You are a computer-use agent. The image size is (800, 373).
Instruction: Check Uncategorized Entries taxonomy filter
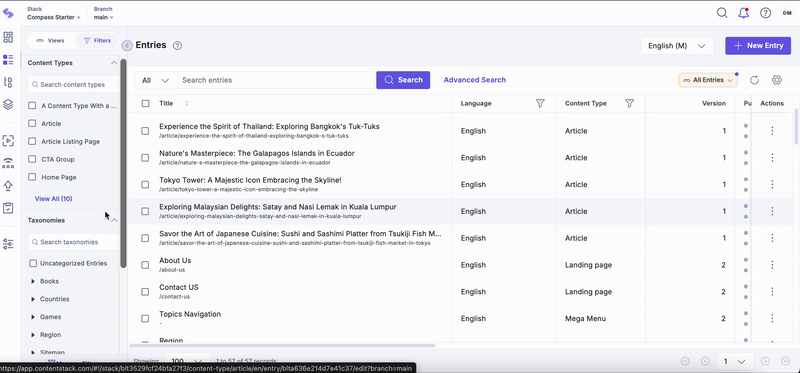coord(33,263)
